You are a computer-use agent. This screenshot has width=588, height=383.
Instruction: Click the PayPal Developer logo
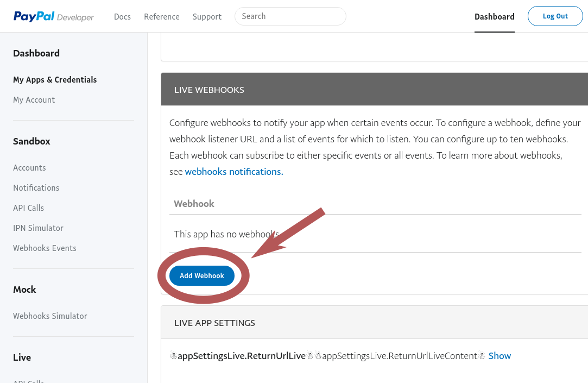click(x=54, y=17)
